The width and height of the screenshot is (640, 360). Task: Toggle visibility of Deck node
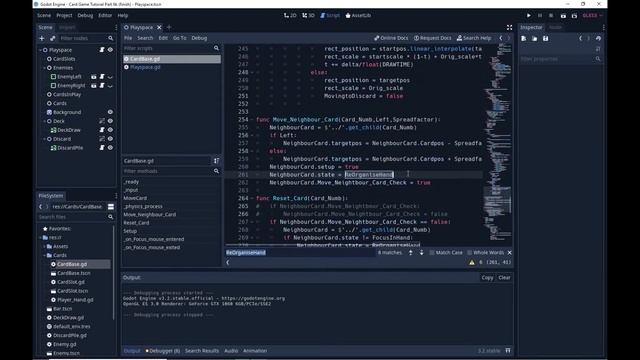coord(110,121)
